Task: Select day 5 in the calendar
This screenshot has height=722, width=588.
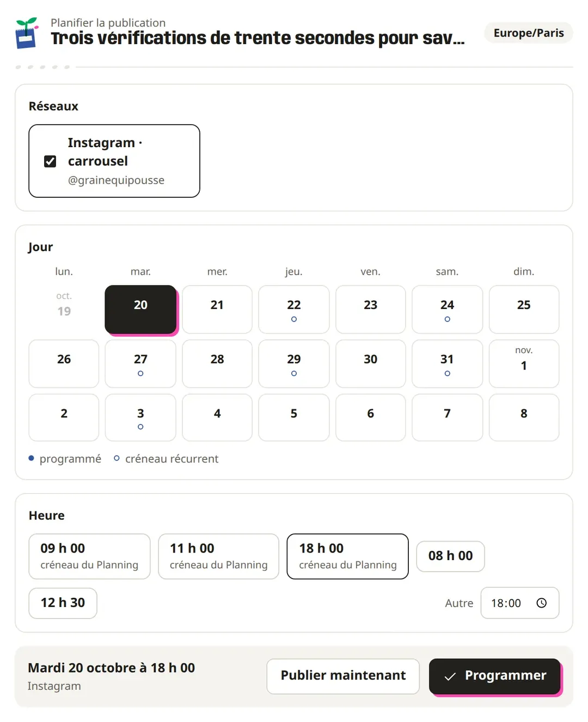Action: 294,417
